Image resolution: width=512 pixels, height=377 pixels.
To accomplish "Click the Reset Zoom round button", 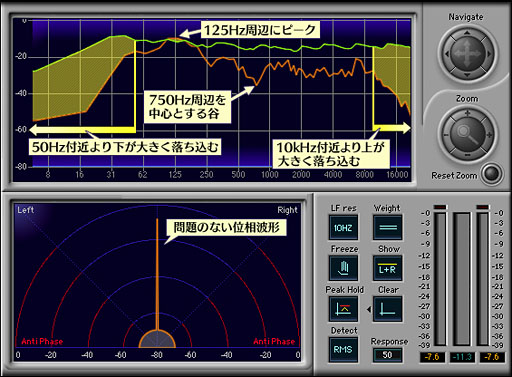I will [x=492, y=174].
